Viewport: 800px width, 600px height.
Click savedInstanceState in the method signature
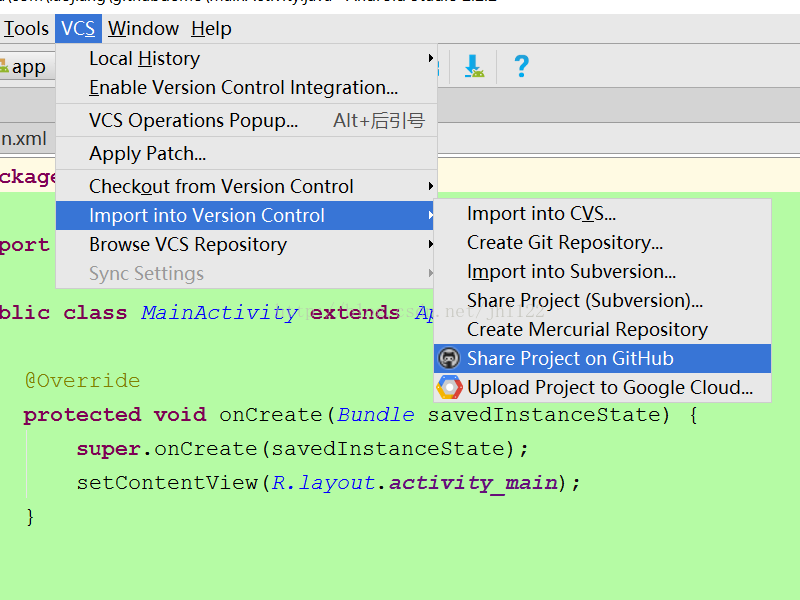(x=543, y=414)
